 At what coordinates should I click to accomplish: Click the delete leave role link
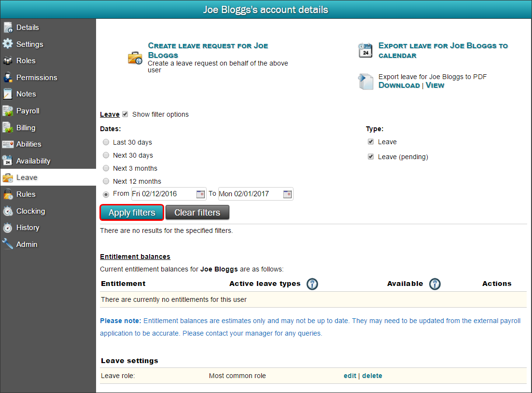[372, 376]
